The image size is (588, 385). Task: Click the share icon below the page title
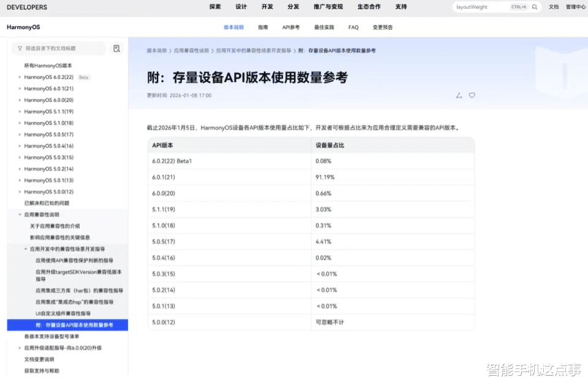pyautogui.click(x=458, y=96)
